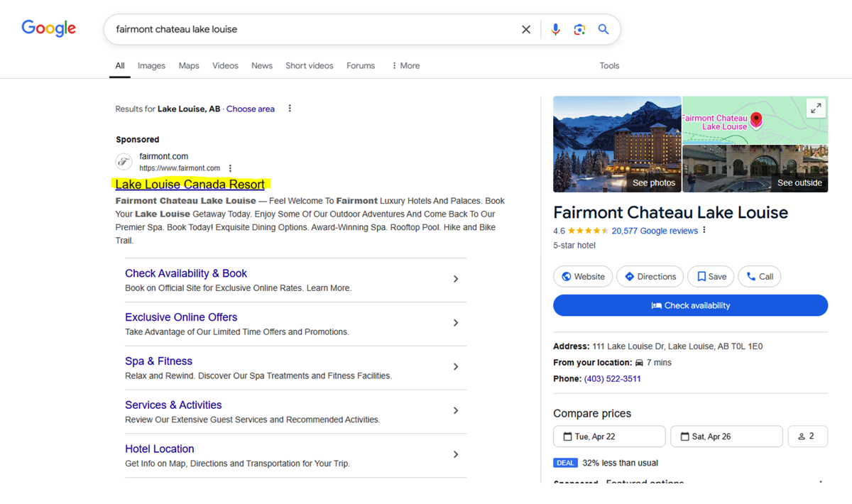Click the phone number (403) 522-3511
The image size is (852, 504).
pos(612,379)
